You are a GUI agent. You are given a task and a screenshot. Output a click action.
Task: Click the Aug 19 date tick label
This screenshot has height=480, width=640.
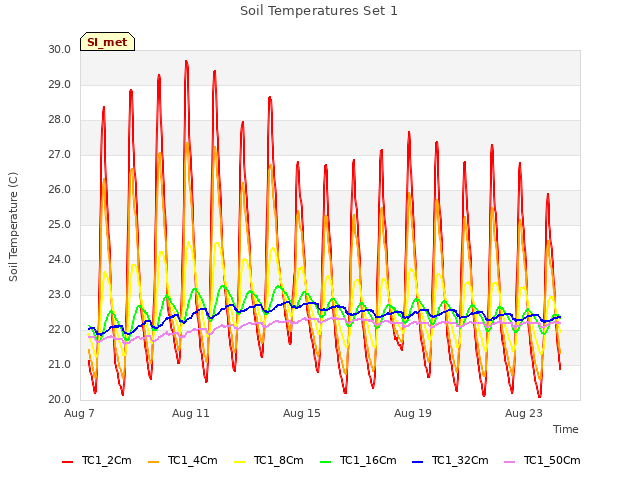point(413,413)
